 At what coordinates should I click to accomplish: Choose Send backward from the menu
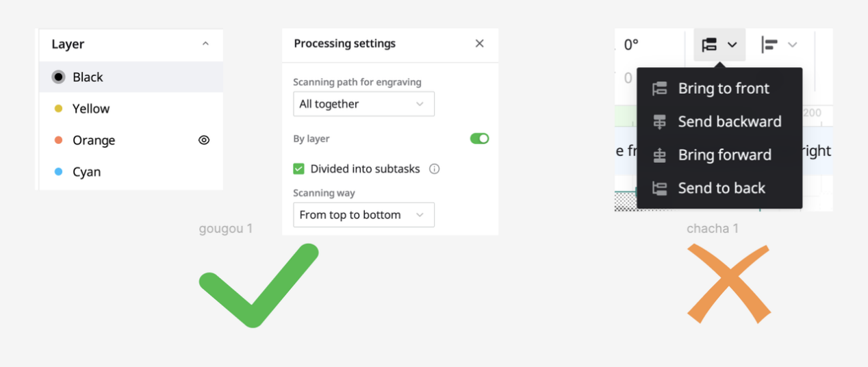click(729, 122)
